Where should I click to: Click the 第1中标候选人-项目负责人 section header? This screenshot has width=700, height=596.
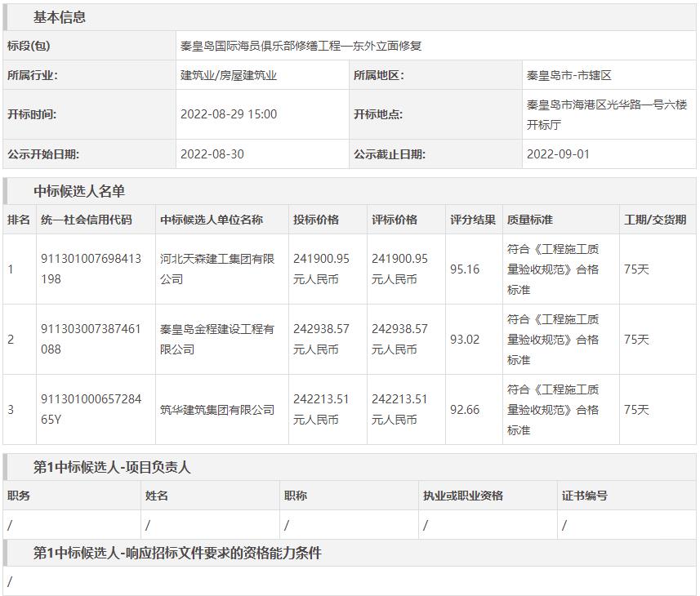point(112,467)
